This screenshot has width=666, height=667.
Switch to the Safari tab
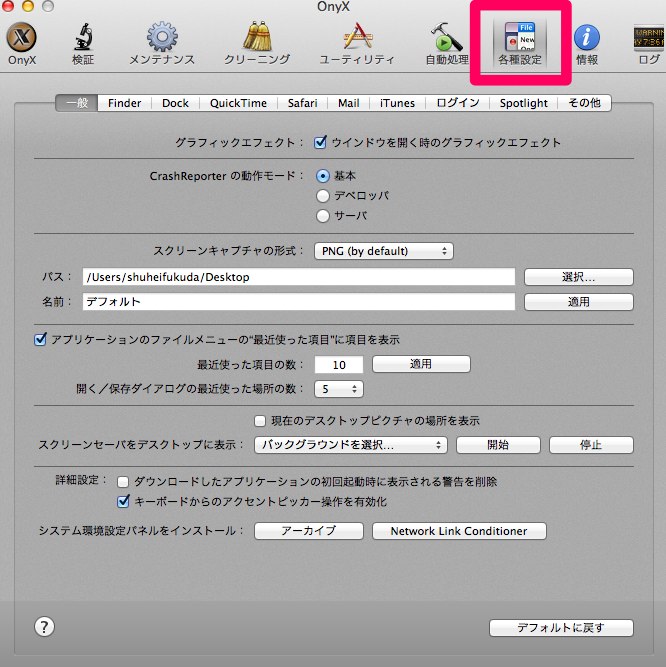[302, 103]
